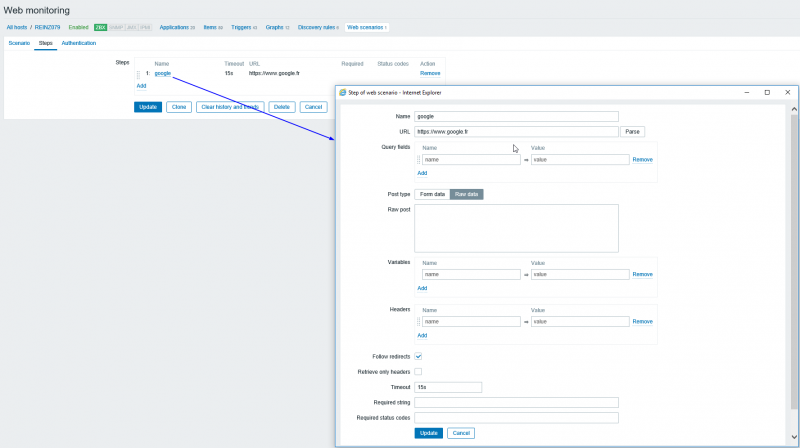Open Discovery rules in the host navigation

point(318,28)
